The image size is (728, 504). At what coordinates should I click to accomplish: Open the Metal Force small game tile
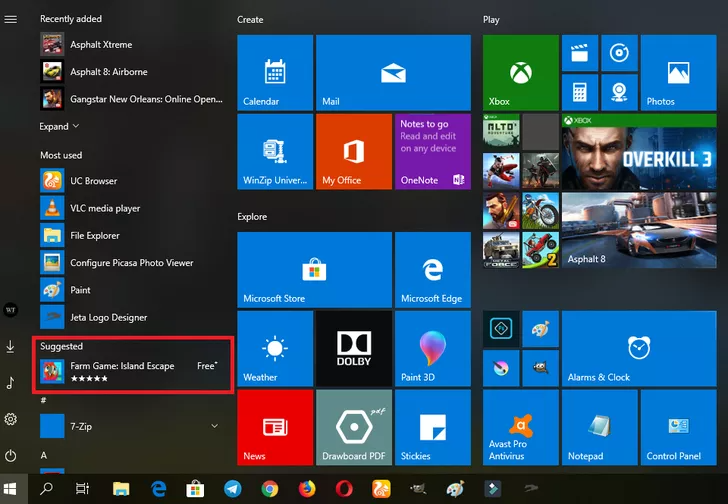(501, 250)
